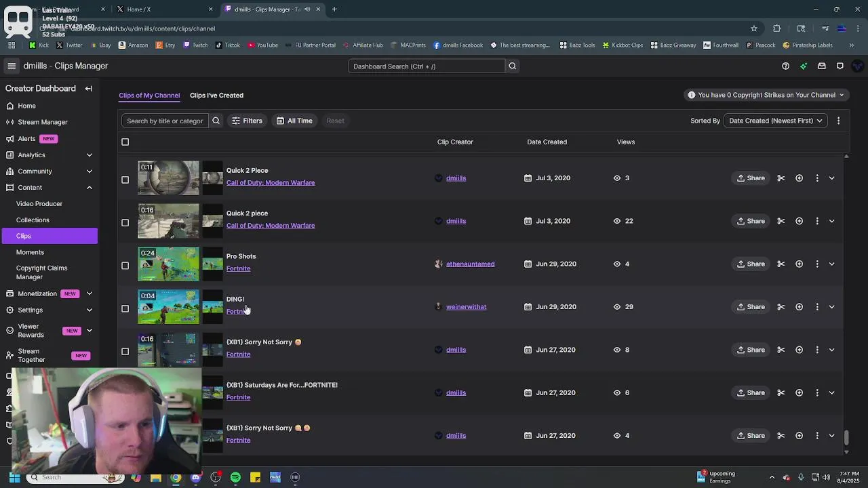868x488 pixels.
Task: Collapse the Creator Dashboard sidebar arrow
Action: pyautogui.click(x=89, y=88)
